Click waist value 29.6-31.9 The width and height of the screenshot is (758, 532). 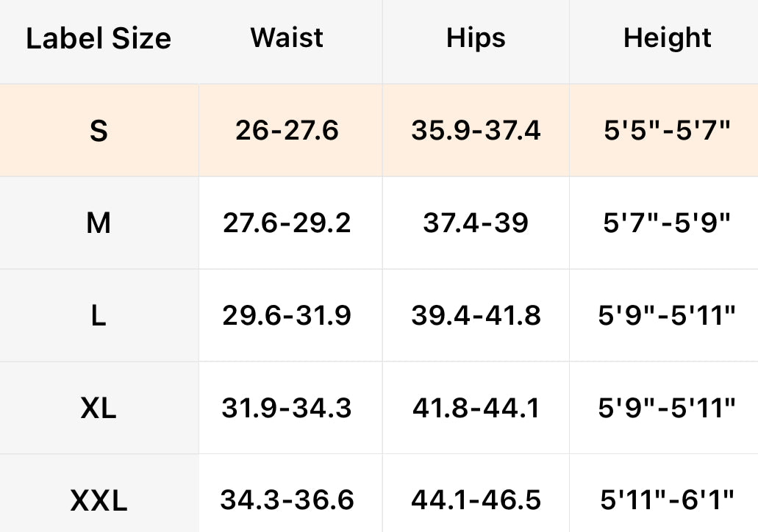(287, 315)
